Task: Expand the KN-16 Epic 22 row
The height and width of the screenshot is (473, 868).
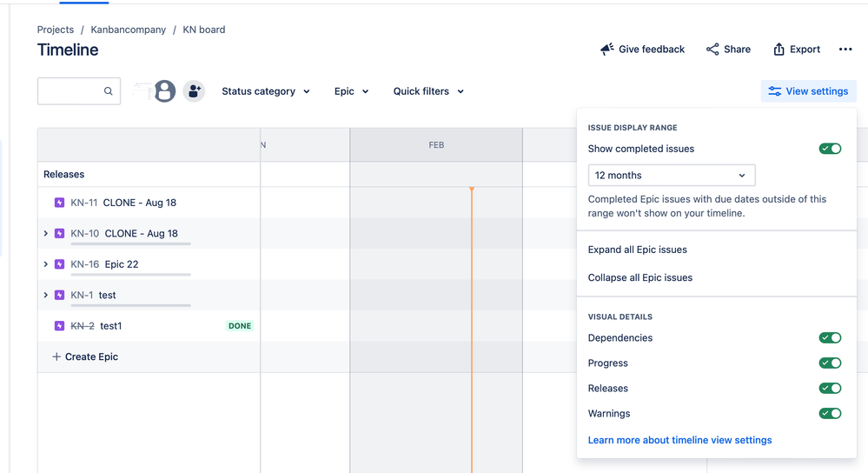Action: (46, 264)
